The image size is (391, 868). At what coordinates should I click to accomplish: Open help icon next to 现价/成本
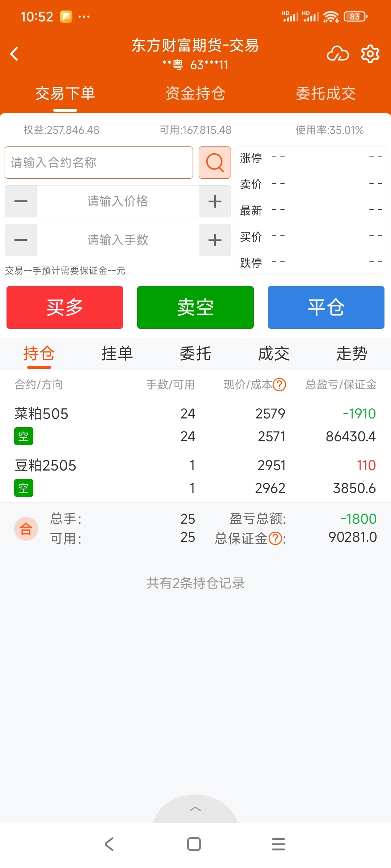pyautogui.click(x=279, y=384)
